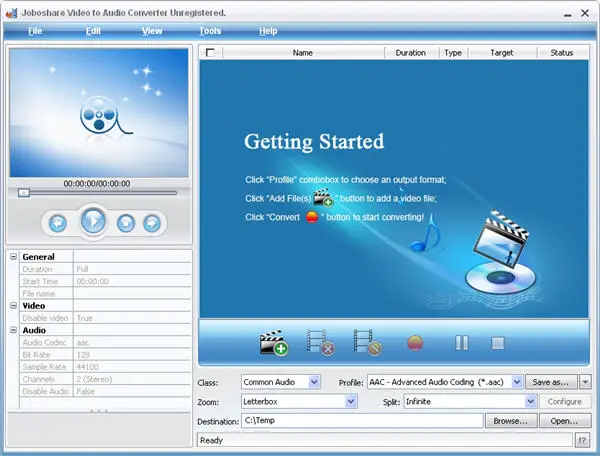600x456 pixels.
Task: Toggle the select-all checkbox in file list header
Action: [210, 52]
